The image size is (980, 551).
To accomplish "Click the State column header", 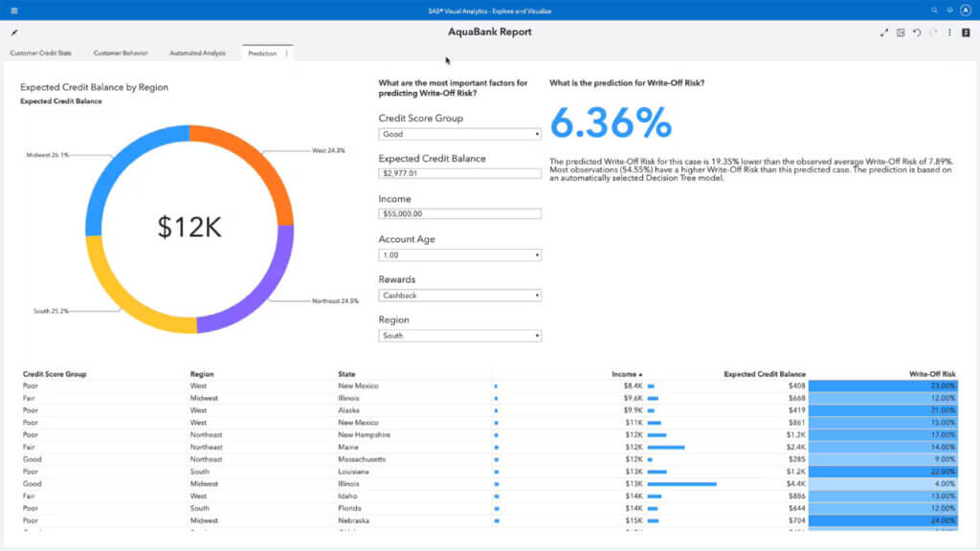I will (346, 374).
